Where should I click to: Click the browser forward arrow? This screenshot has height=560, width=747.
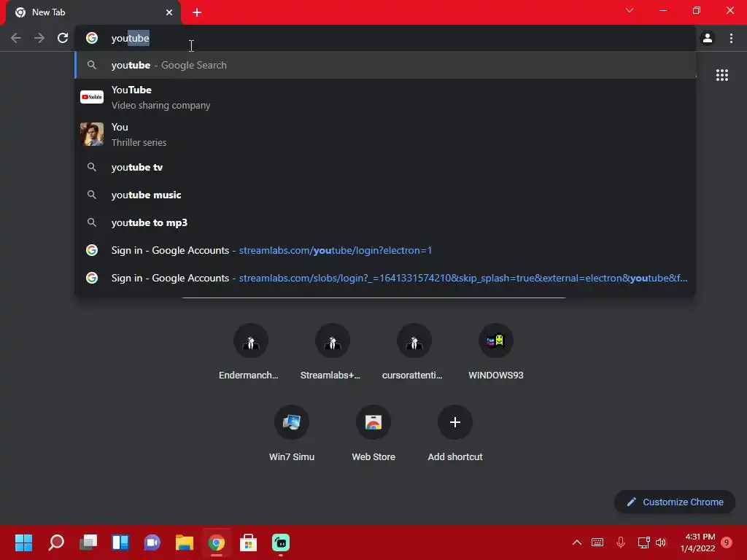[39, 38]
